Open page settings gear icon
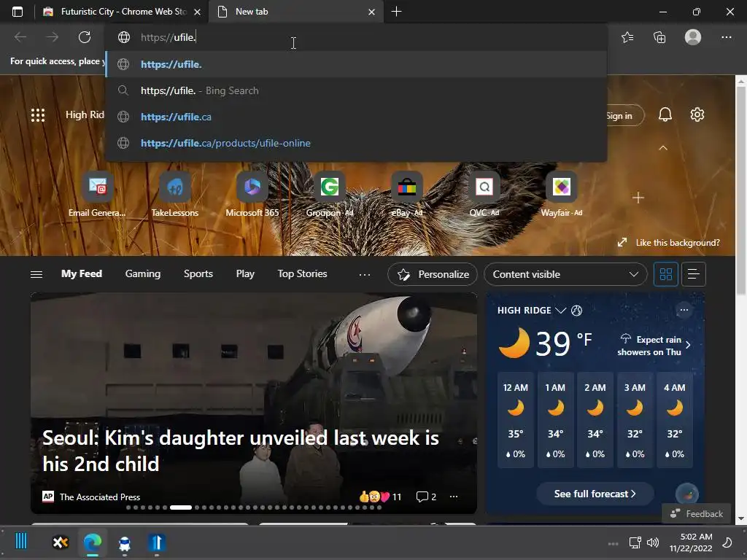Viewport: 747px width, 560px height. (x=697, y=114)
